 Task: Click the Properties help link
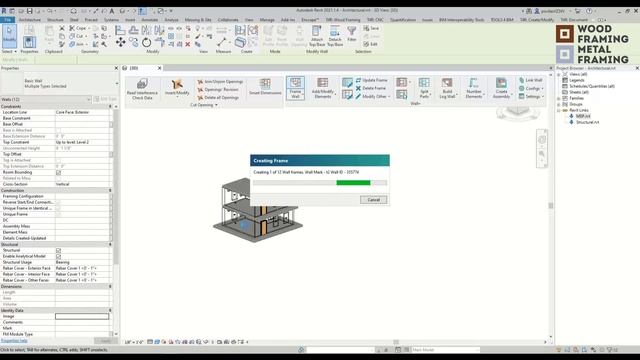tap(14, 340)
